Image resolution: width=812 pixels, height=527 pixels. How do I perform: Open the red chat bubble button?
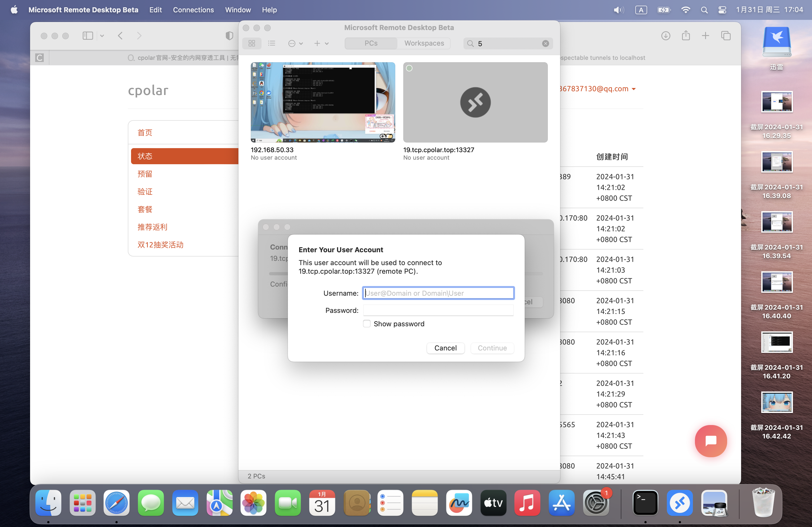[x=711, y=441]
